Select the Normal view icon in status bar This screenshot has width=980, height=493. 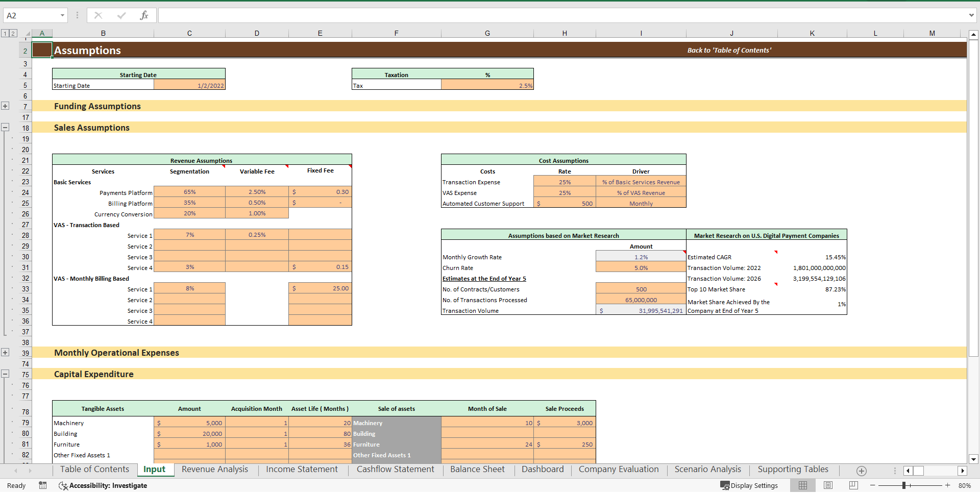click(x=802, y=485)
